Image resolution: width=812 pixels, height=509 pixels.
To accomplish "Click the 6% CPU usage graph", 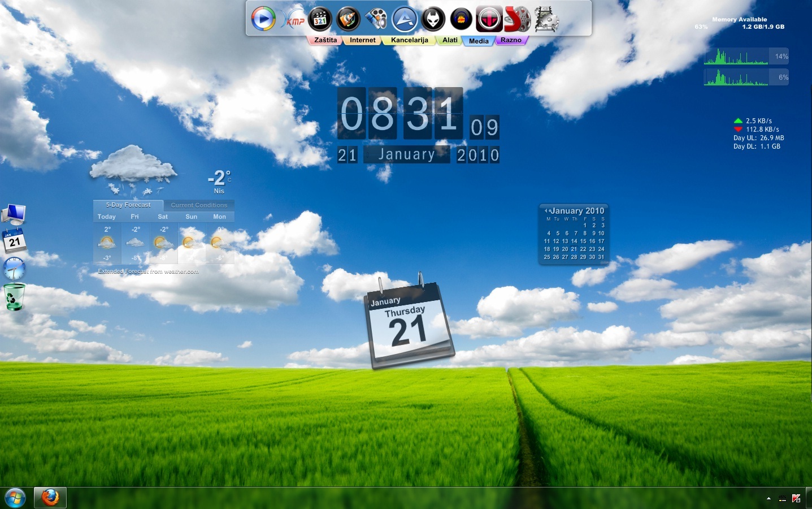I will 746,77.
